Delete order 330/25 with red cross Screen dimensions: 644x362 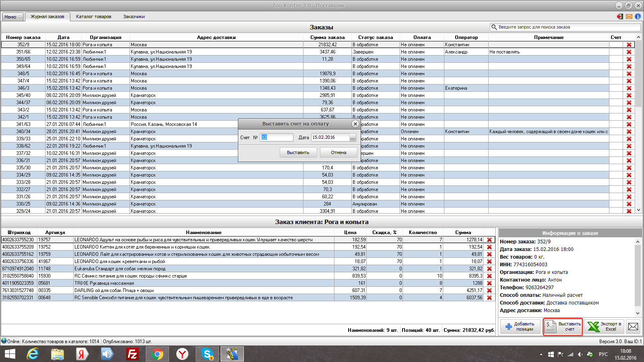coord(629,204)
